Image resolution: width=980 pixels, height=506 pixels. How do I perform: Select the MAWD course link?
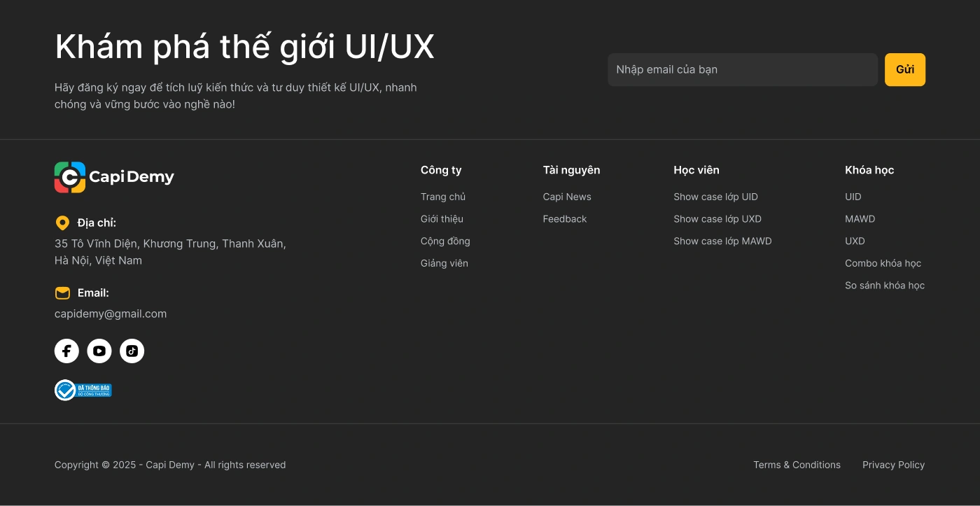click(x=860, y=219)
